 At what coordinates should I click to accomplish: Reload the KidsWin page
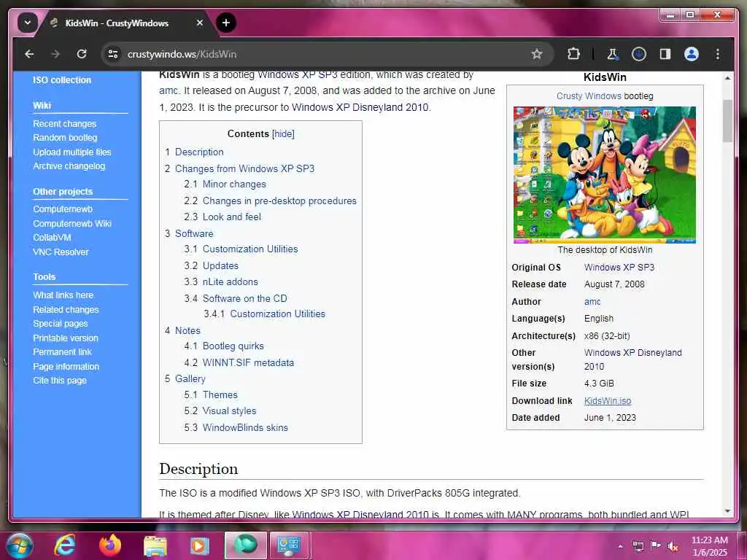point(82,54)
